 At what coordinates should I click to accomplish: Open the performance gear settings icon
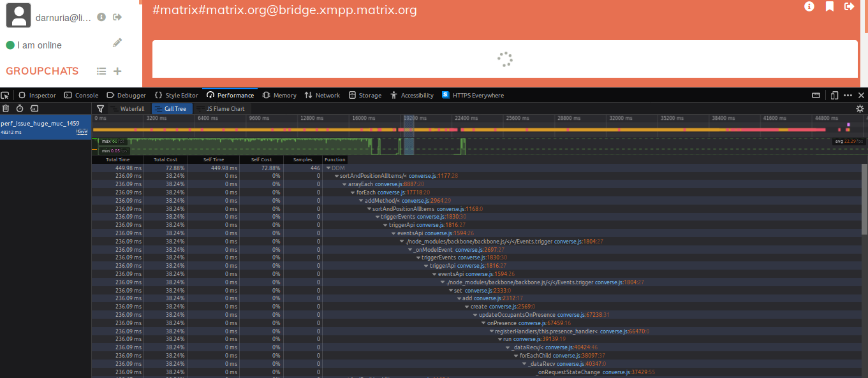coord(860,108)
